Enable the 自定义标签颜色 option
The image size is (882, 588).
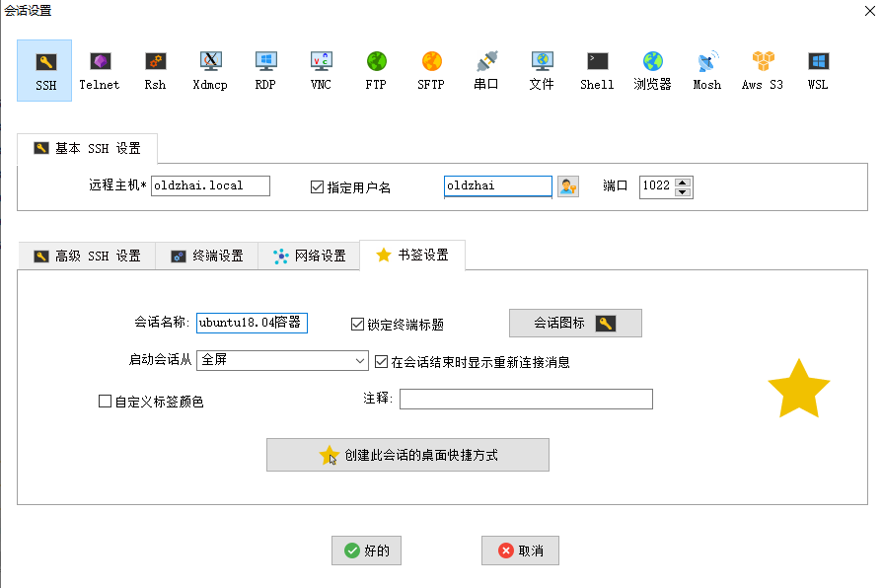click(x=103, y=400)
